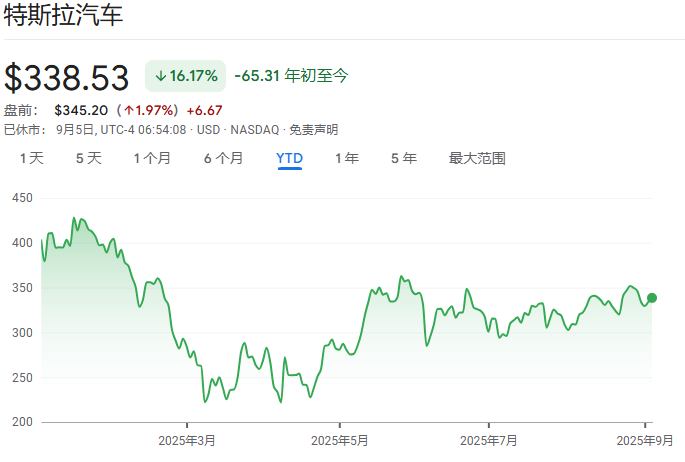
Task: Click the 1.97% pre-market percent
Action: (x=149, y=110)
